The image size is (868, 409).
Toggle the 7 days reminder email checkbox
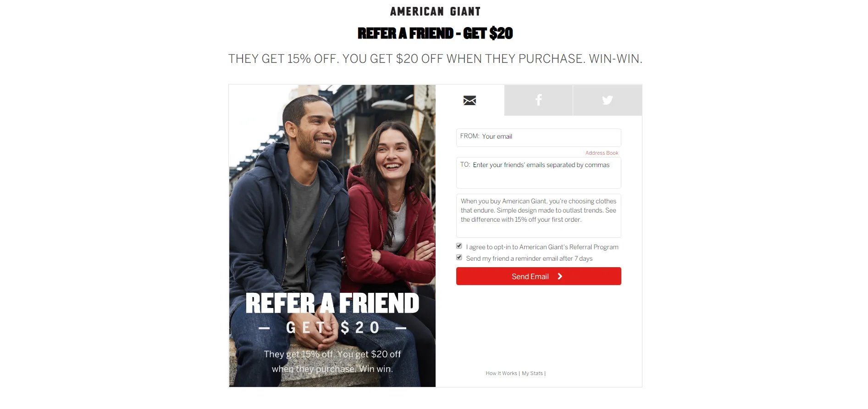[459, 258]
